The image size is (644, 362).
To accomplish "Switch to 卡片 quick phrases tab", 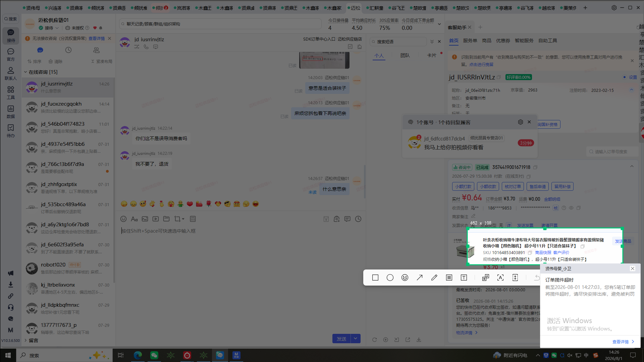I will [x=432, y=55].
